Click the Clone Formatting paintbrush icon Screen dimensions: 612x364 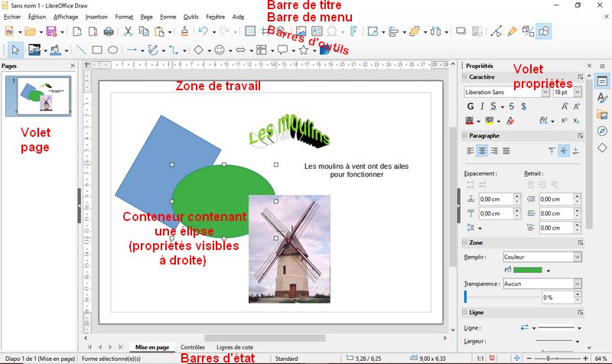[x=184, y=31]
